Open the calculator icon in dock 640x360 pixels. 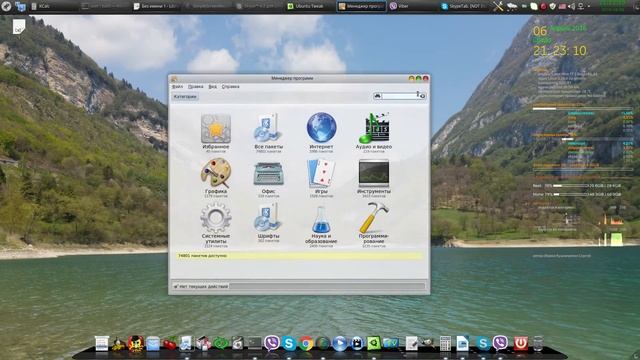click(x=445, y=344)
